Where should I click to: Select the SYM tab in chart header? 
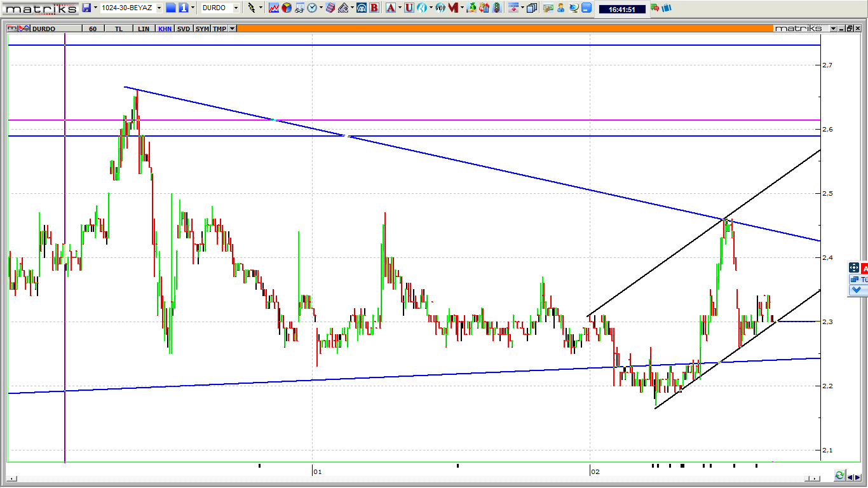(201, 29)
